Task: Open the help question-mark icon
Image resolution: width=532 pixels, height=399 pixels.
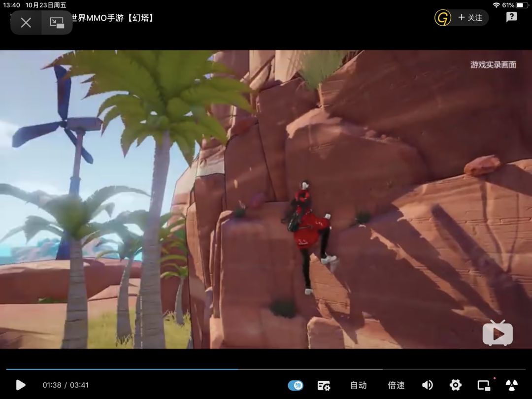Action: 511,17
